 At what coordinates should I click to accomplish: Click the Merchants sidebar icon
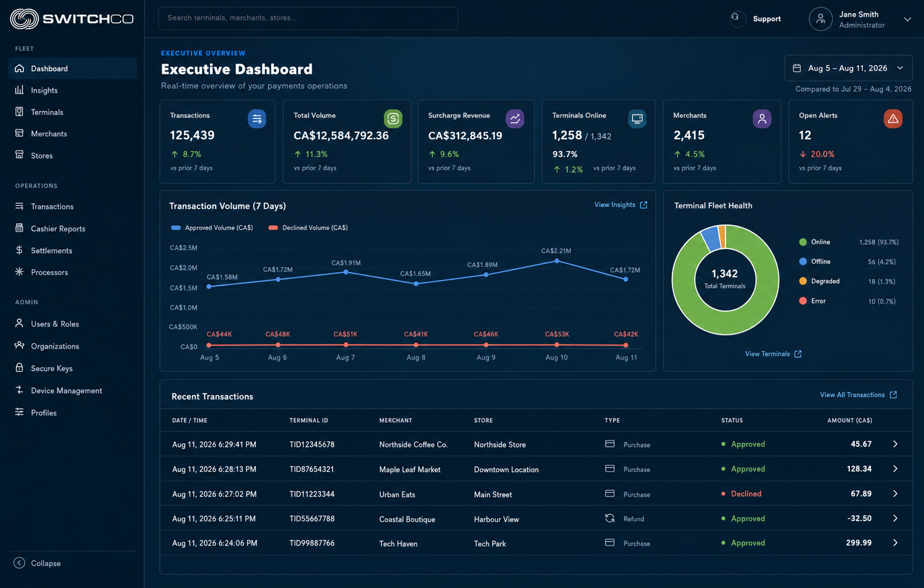click(x=19, y=133)
